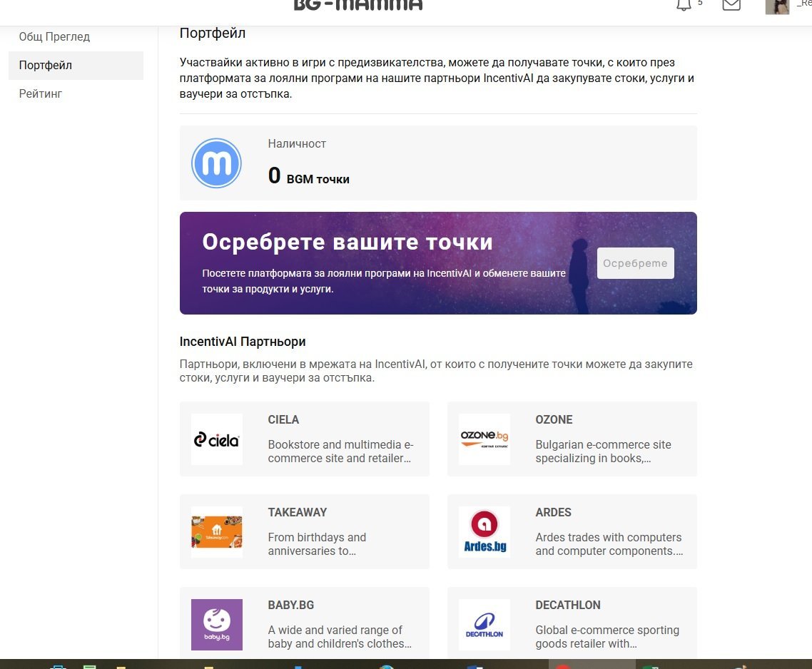Open the CIELA partner title
The image size is (812, 669).
[283, 419]
